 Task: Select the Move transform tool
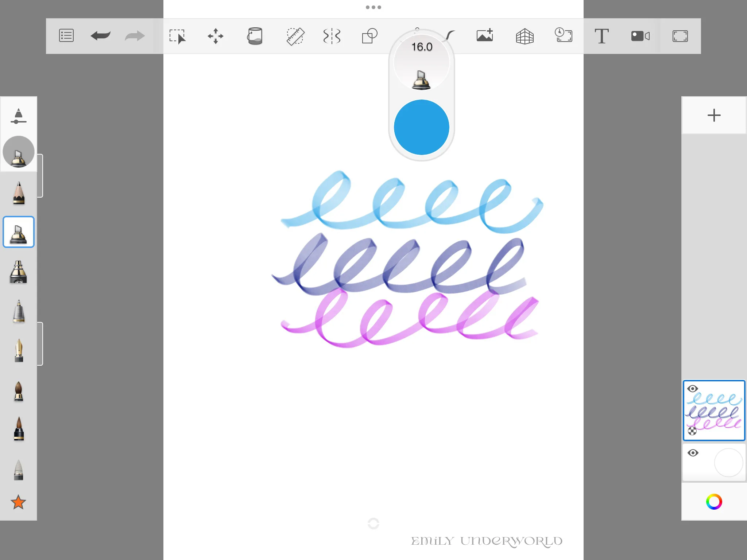[216, 36]
